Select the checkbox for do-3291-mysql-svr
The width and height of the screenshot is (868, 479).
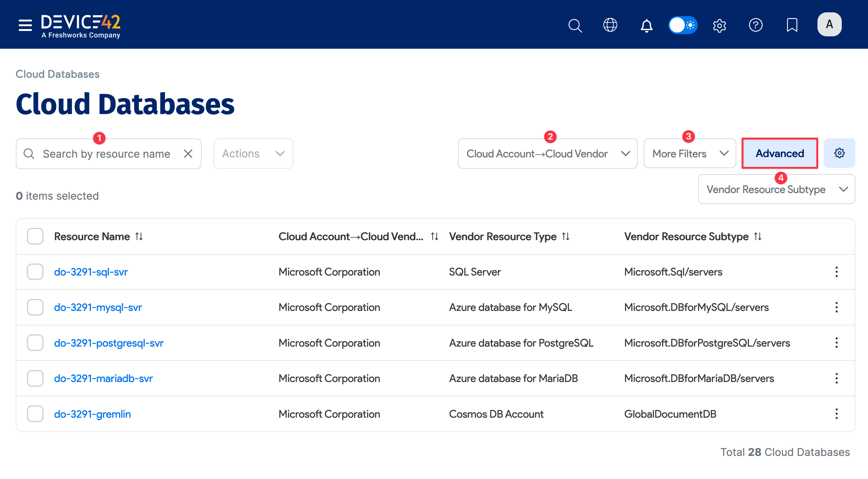35,307
